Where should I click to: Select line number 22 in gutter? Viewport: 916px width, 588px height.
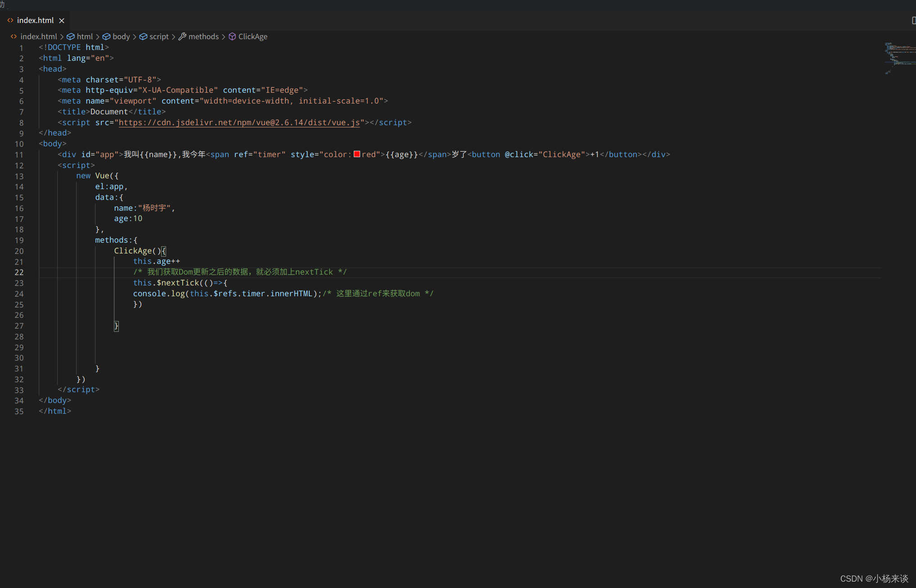coord(19,272)
